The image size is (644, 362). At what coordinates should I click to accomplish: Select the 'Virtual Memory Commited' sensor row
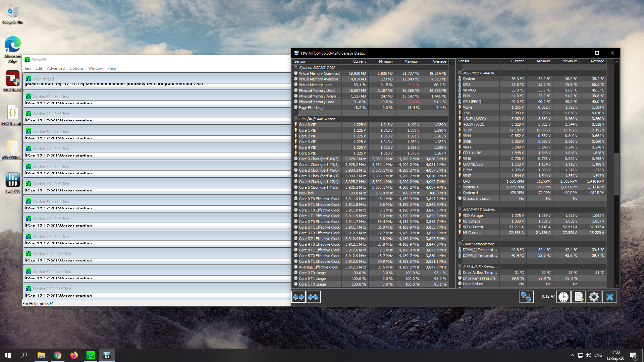pos(370,73)
